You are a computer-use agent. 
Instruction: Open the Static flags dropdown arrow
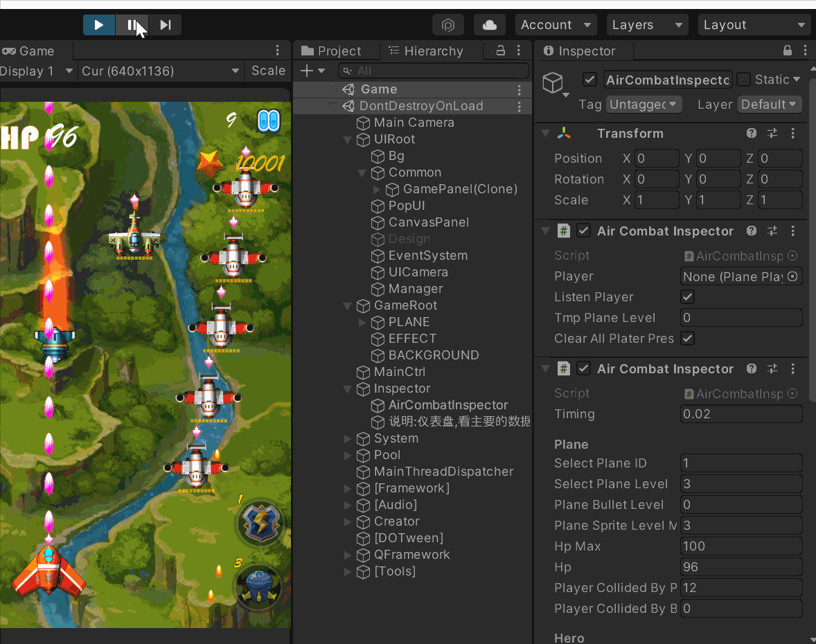(x=796, y=80)
